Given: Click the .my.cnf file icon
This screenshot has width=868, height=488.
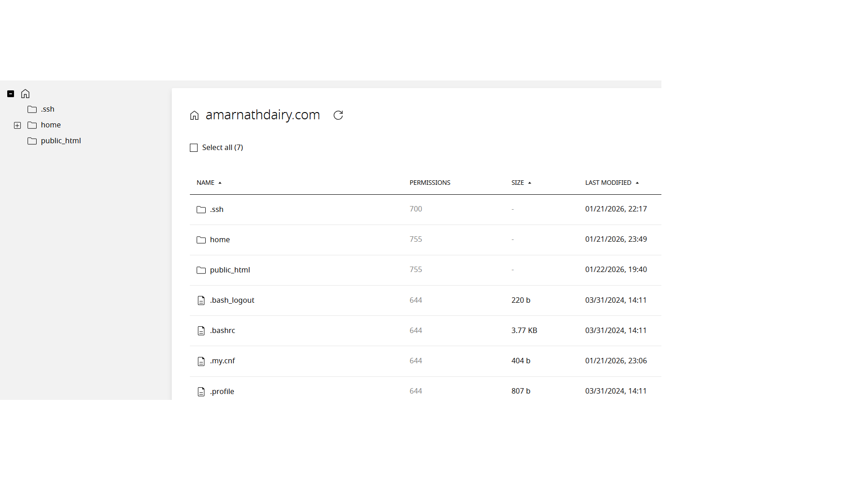Looking at the screenshot, I should (x=201, y=361).
